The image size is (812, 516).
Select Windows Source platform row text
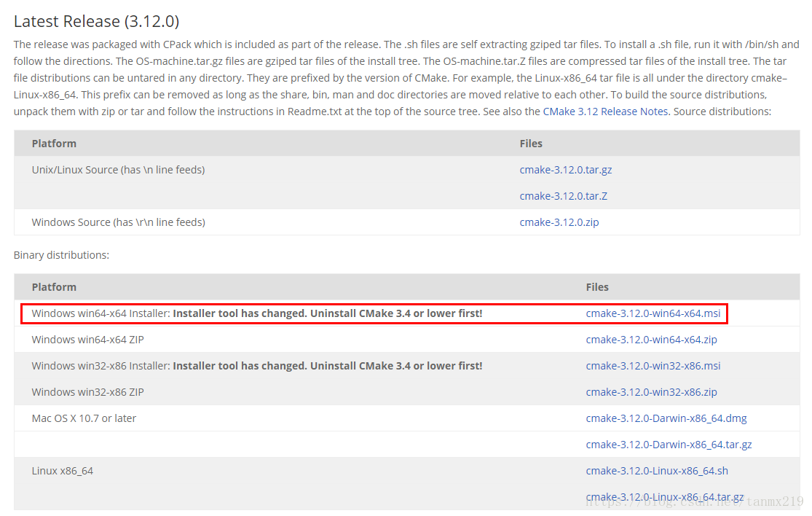pyautogui.click(x=118, y=222)
